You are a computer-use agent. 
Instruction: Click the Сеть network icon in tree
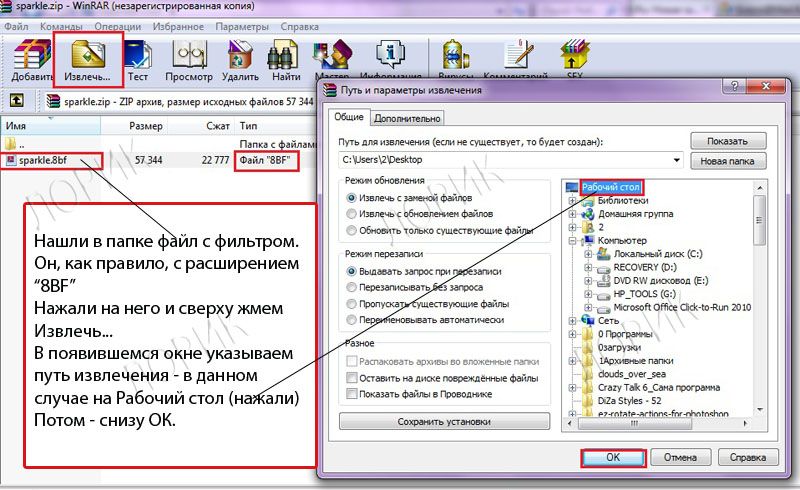(x=588, y=321)
